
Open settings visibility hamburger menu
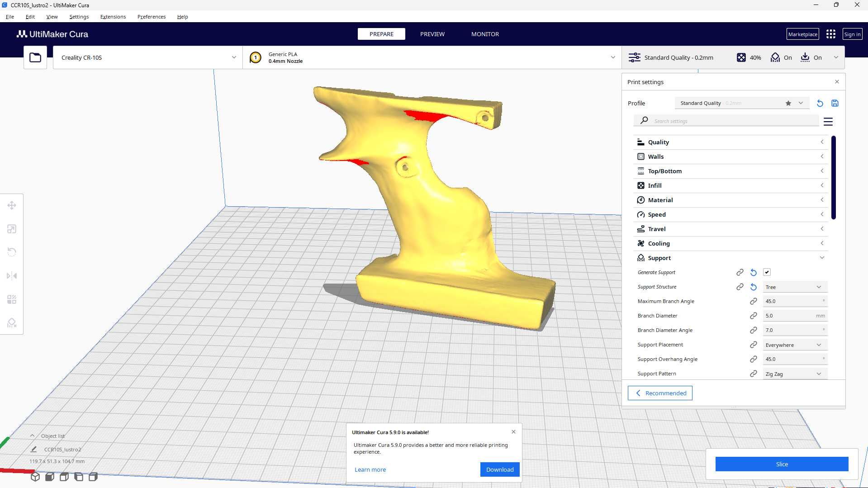click(828, 122)
